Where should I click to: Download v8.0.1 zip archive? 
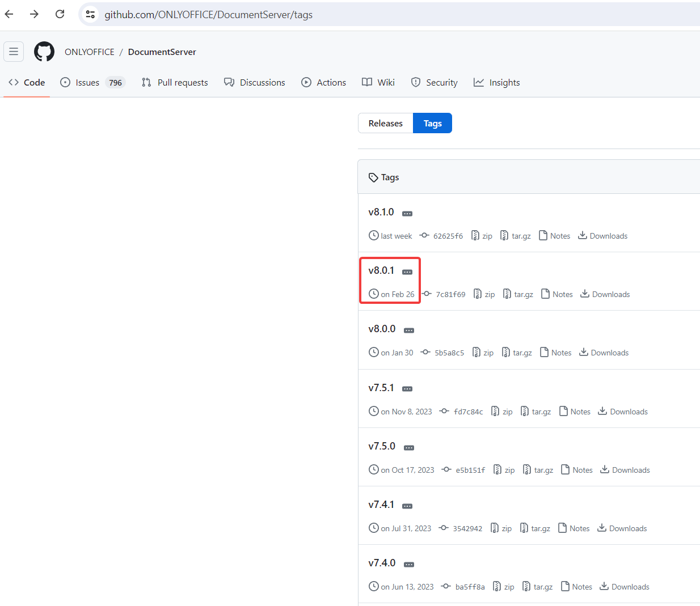(x=484, y=294)
